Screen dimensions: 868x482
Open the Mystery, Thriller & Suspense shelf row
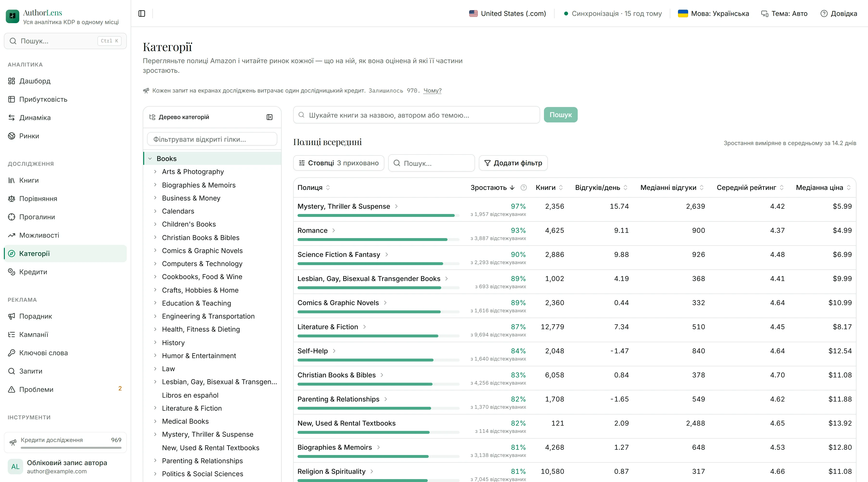coord(575,209)
